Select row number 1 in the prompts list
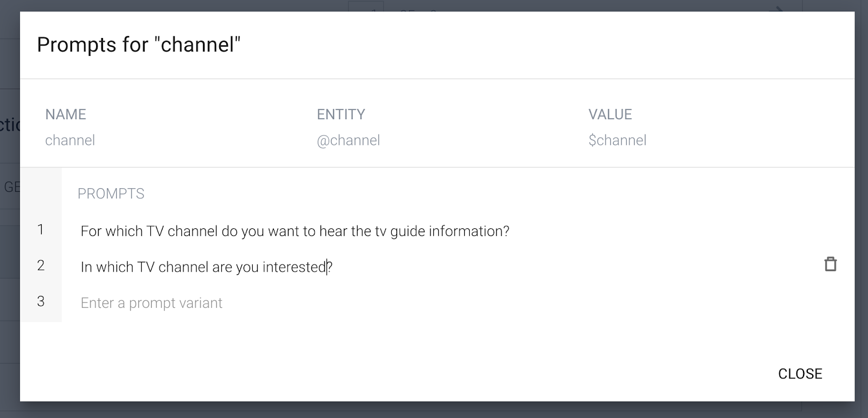The width and height of the screenshot is (868, 418). (x=41, y=229)
